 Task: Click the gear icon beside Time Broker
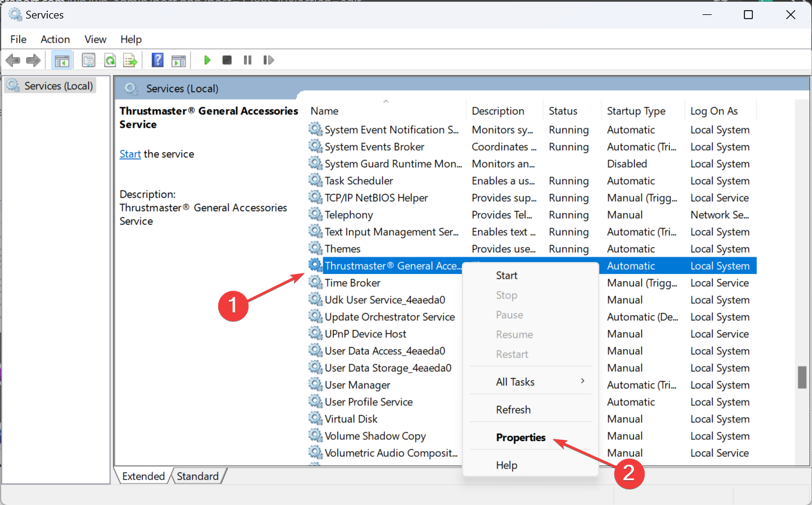click(x=315, y=282)
